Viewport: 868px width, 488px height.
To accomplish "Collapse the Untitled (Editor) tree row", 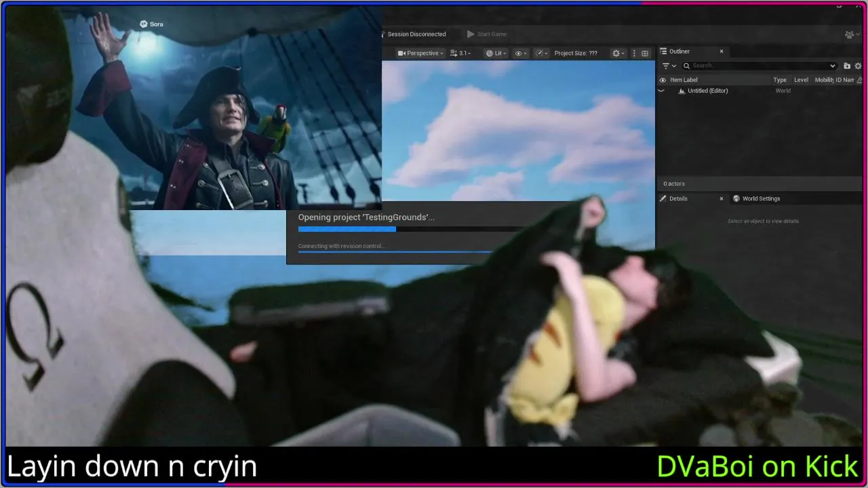I will click(x=661, y=91).
